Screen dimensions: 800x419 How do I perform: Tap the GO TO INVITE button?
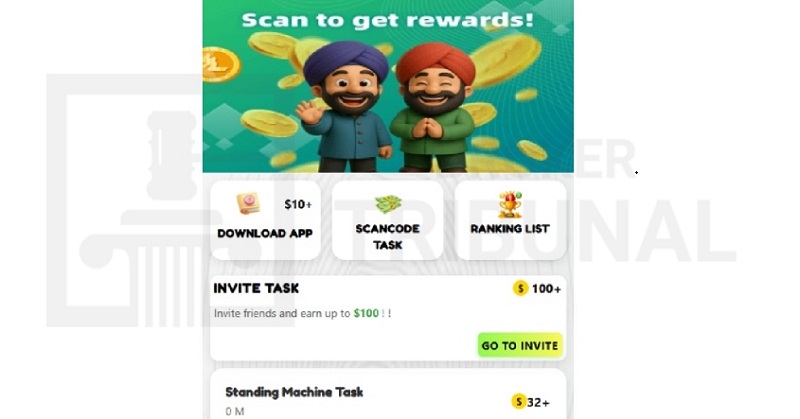(520, 346)
